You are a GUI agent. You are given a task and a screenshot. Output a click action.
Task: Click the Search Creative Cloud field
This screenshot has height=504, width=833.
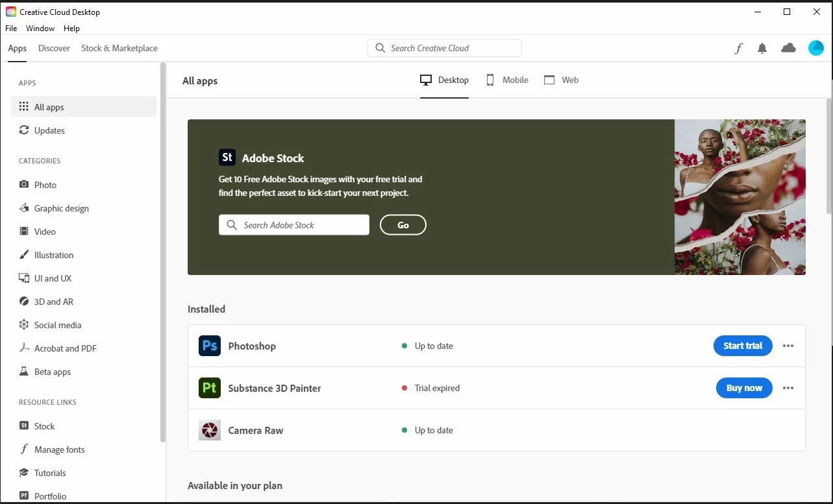click(445, 48)
